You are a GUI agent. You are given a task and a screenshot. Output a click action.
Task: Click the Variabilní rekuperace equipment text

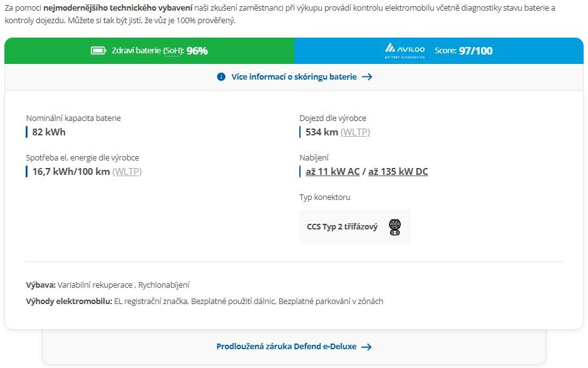point(95,285)
